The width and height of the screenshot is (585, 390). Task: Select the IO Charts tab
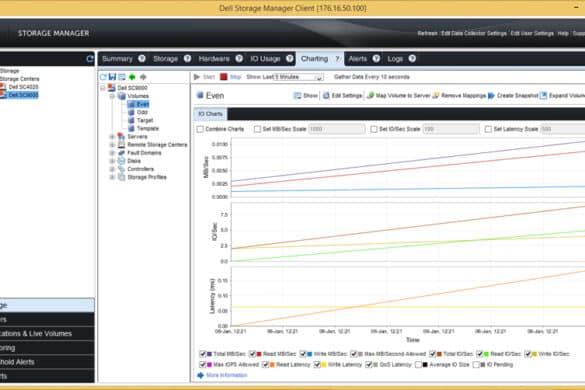(x=210, y=114)
